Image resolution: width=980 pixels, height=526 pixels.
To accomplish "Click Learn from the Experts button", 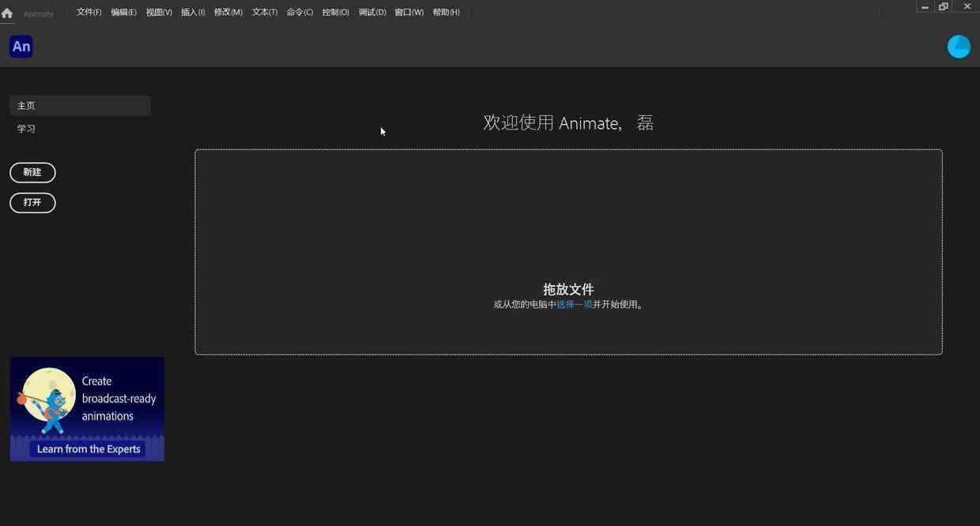I will click(x=89, y=449).
